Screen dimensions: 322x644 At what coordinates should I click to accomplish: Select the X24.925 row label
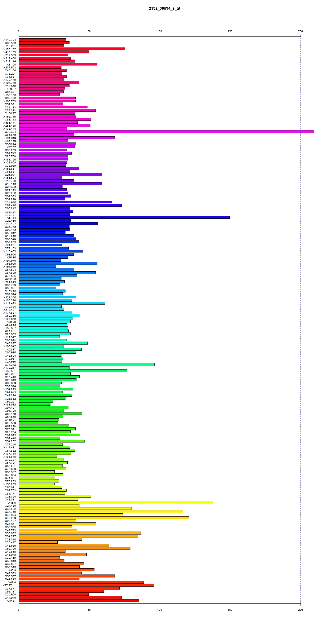click(10, 202)
